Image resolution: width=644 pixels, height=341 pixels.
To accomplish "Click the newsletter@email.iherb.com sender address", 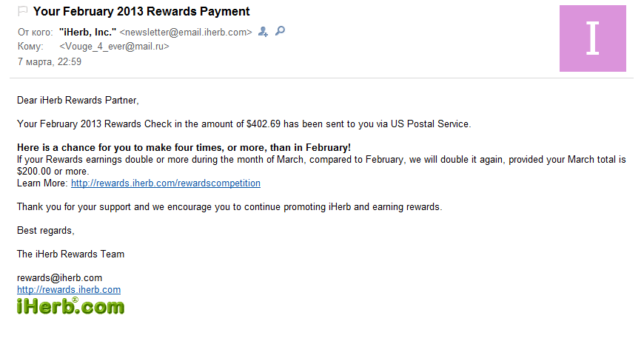I will [x=186, y=33].
